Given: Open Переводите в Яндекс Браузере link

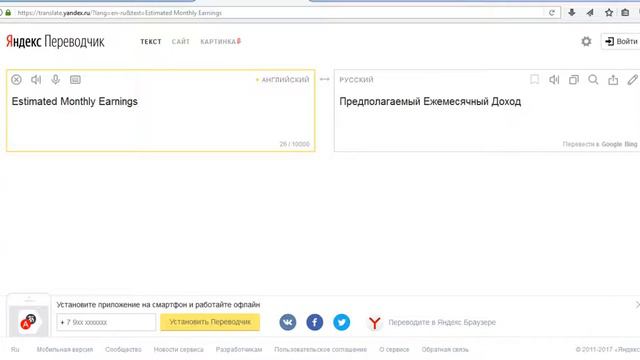Looking at the screenshot, I should 442,322.
